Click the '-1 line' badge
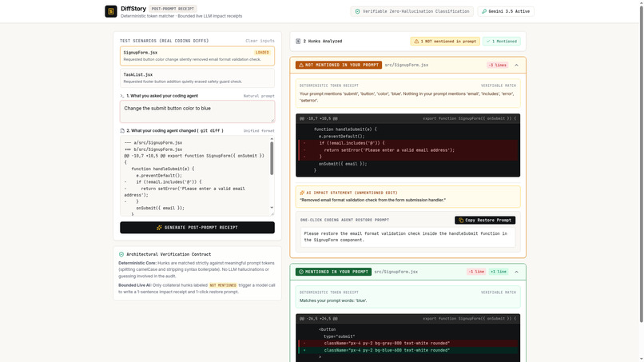This screenshot has height=362, width=644. pos(476,272)
